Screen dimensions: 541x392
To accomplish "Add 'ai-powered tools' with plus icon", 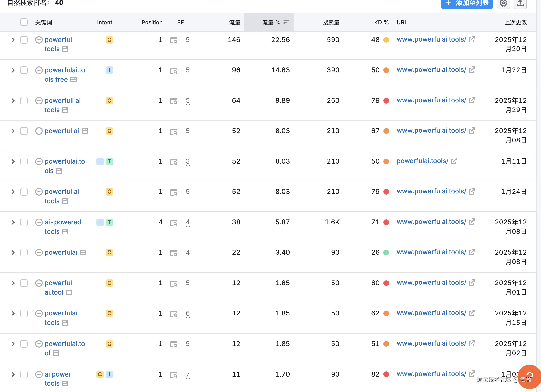I will coord(39,222).
